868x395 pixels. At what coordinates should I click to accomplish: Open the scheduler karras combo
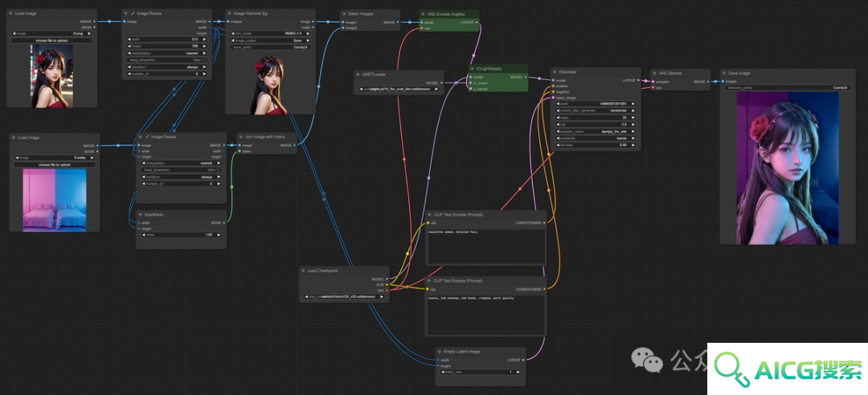pyautogui.click(x=595, y=138)
